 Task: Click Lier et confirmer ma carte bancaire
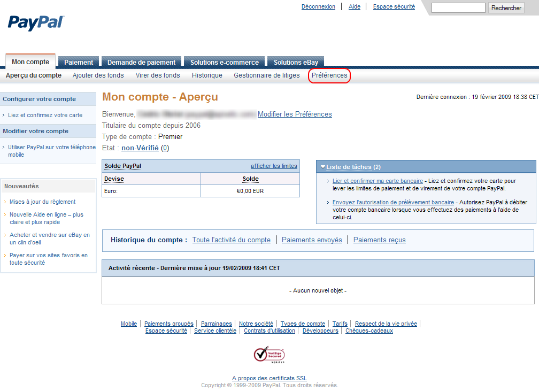coord(378,181)
